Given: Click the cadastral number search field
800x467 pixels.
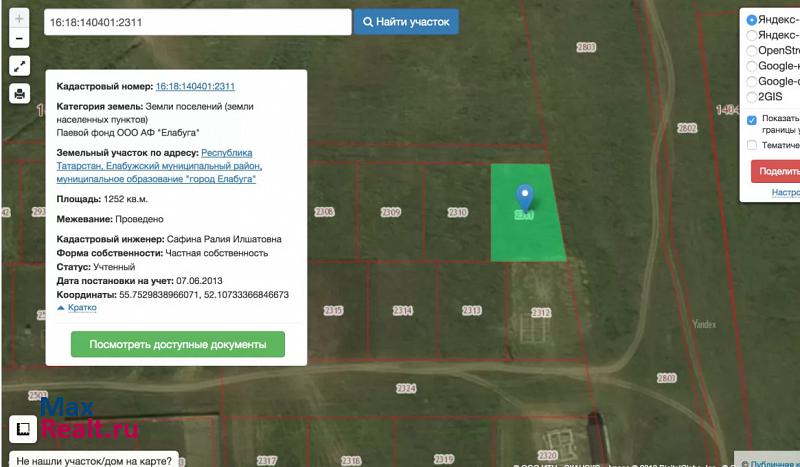Looking at the screenshot, I should click(197, 22).
